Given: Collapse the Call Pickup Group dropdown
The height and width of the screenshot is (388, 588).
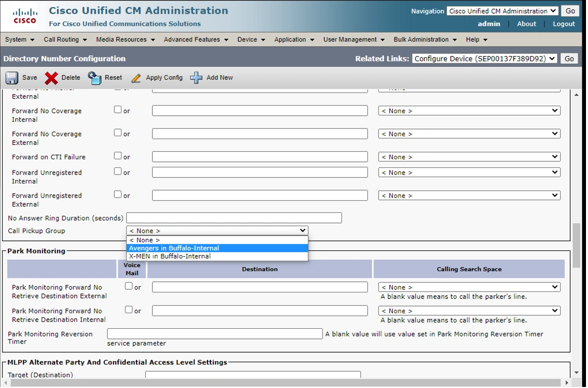Looking at the screenshot, I should pos(217,231).
